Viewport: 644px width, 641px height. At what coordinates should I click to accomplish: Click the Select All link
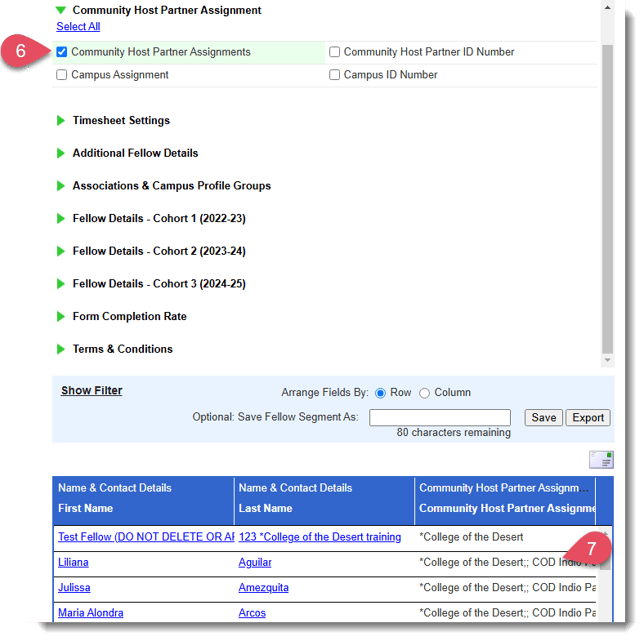coord(78,27)
